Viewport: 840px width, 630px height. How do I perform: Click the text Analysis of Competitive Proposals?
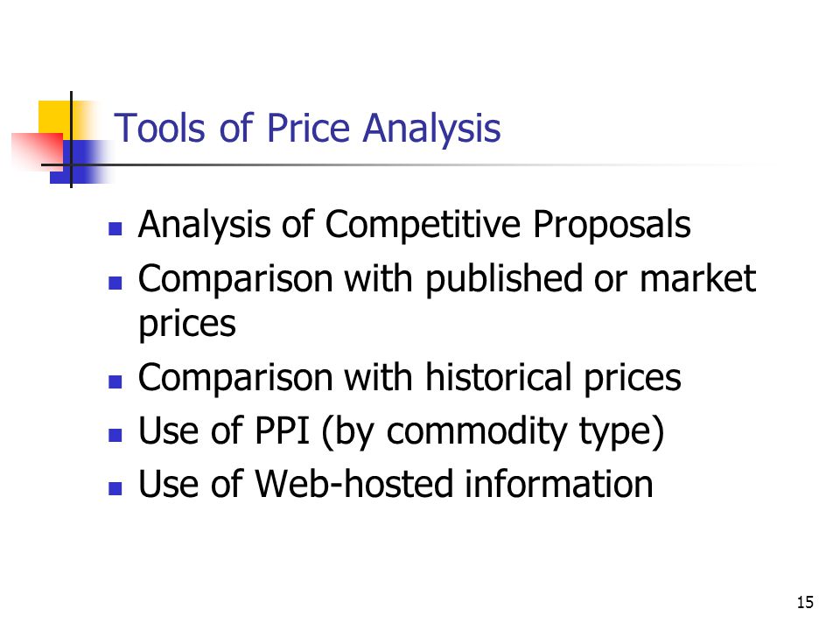coord(414,225)
